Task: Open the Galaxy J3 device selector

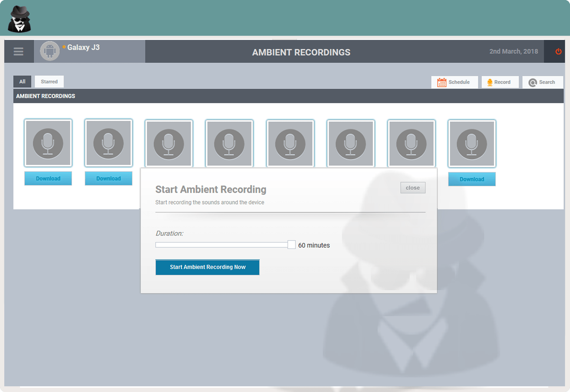Action: pyautogui.click(x=83, y=47)
